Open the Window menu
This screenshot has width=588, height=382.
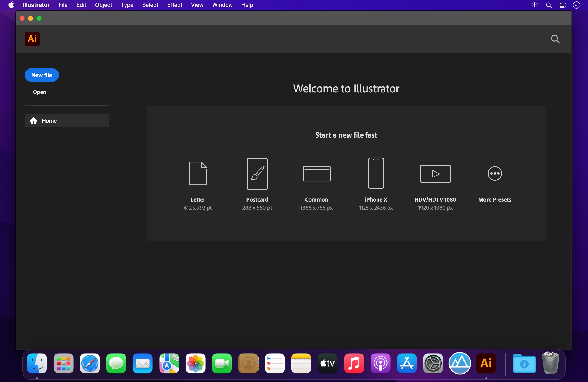coord(222,5)
